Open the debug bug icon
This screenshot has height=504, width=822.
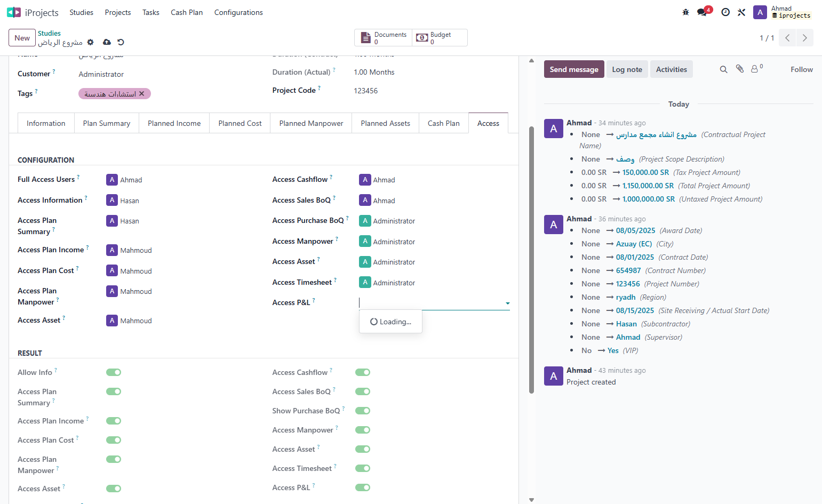point(685,12)
